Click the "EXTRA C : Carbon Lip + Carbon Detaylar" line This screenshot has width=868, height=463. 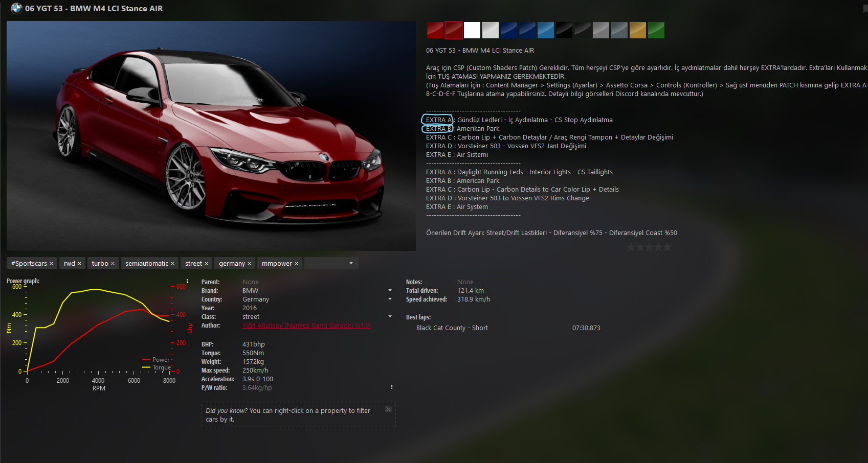pyautogui.click(x=549, y=137)
